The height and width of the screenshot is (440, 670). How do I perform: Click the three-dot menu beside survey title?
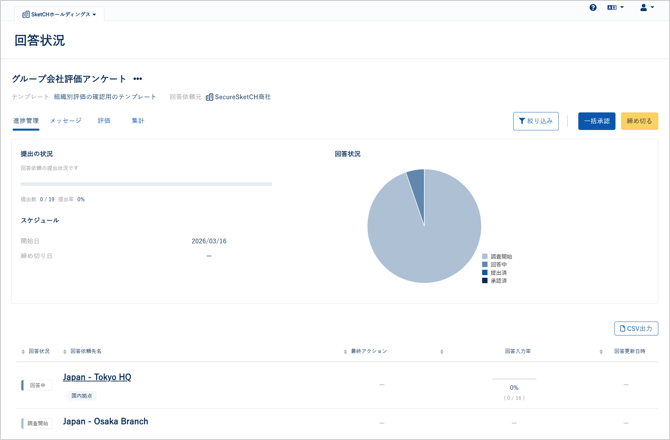pyautogui.click(x=138, y=79)
